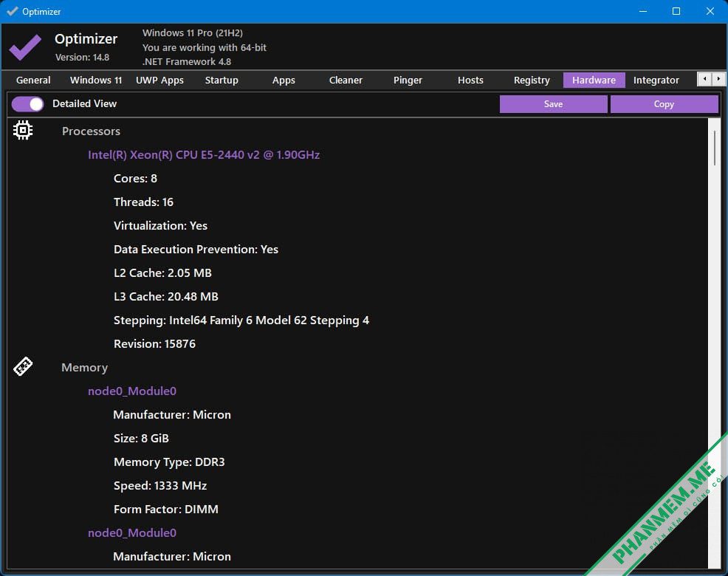The width and height of the screenshot is (728, 576).
Task: Minimize the Optimizer window
Action: pos(643,11)
